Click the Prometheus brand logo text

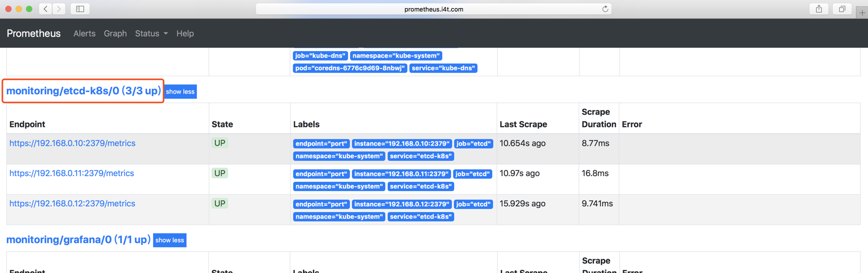(x=34, y=33)
